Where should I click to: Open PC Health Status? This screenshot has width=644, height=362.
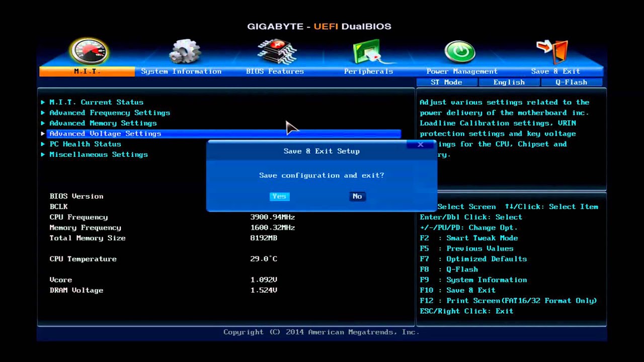pos(85,144)
